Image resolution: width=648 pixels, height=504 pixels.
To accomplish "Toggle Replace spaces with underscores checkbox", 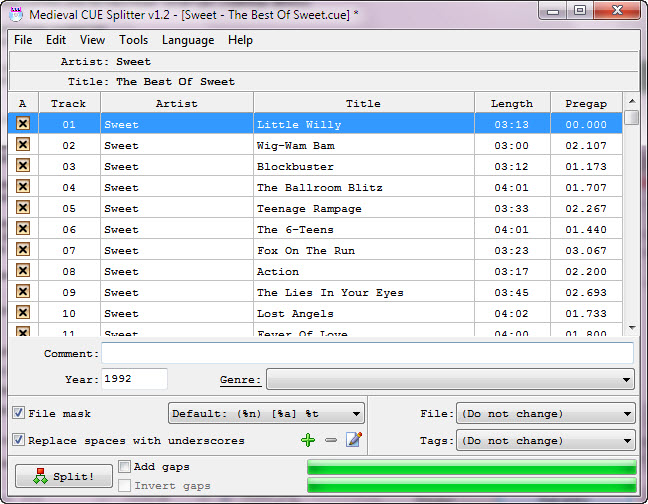I will coord(18,440).
